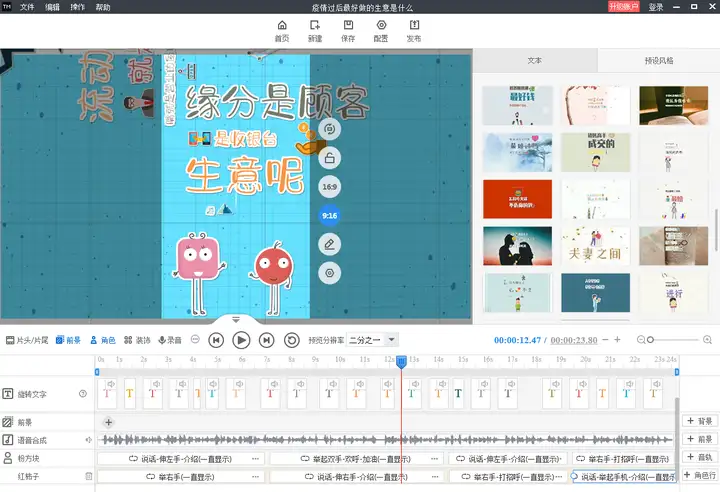Screen dimensions: 720x492
Task: Play the animation preview
Action: pos(241,340)
